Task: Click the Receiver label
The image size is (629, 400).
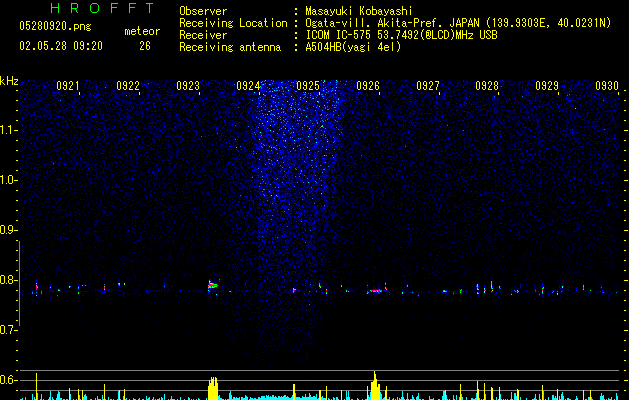Action: click(x=203, y=35)
